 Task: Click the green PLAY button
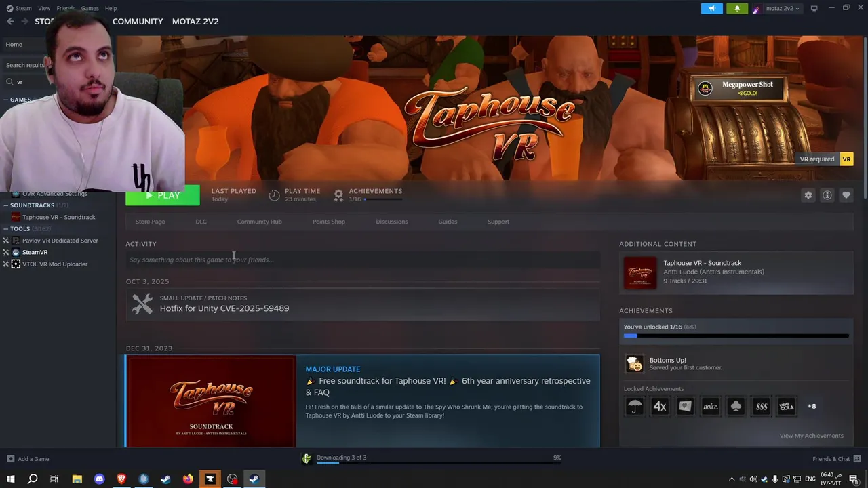163,195
